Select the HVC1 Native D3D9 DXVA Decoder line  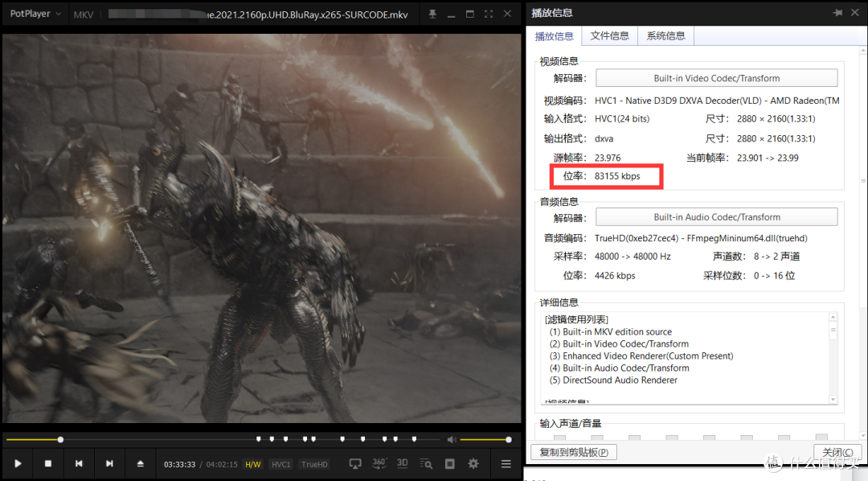[717, 101]
